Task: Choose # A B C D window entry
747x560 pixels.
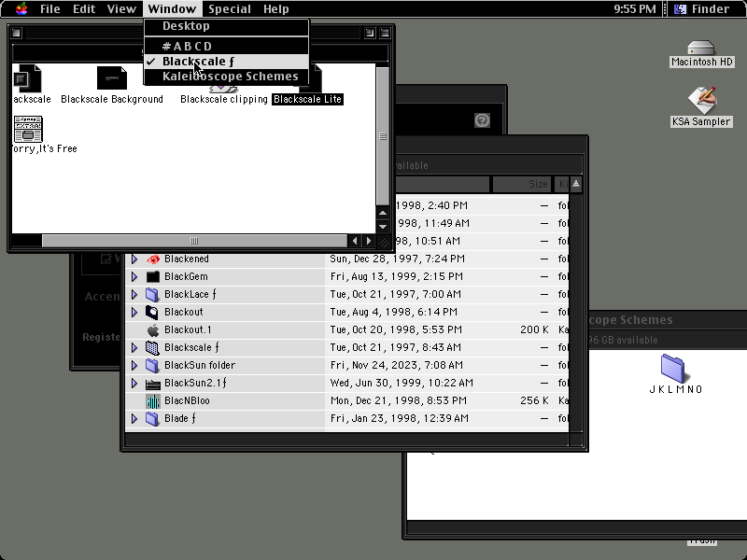Action: click(227, 46)
